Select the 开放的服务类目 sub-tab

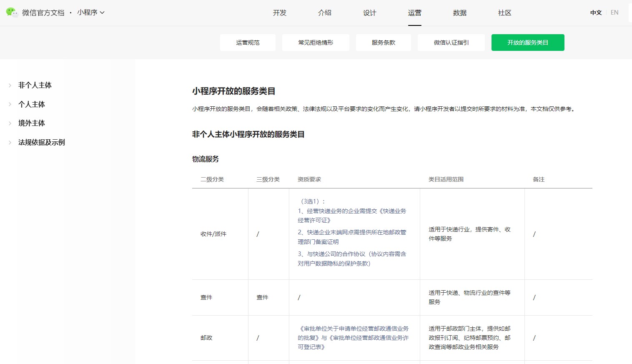pyautogui.click(x=528, y=43)
